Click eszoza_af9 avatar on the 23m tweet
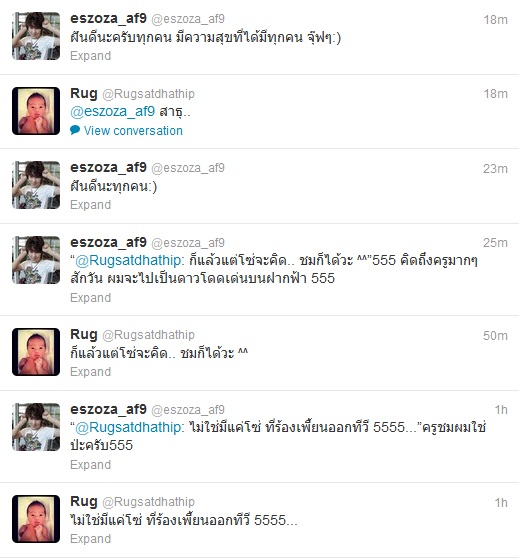519x560 pixels. [x=36, y=185]
